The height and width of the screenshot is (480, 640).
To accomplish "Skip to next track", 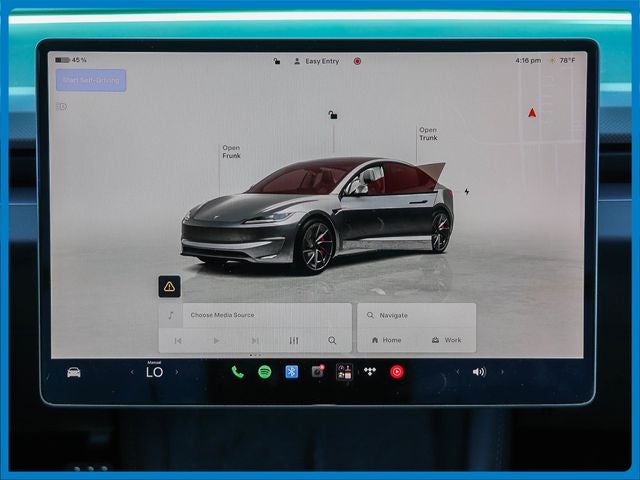I will point(255,340).
